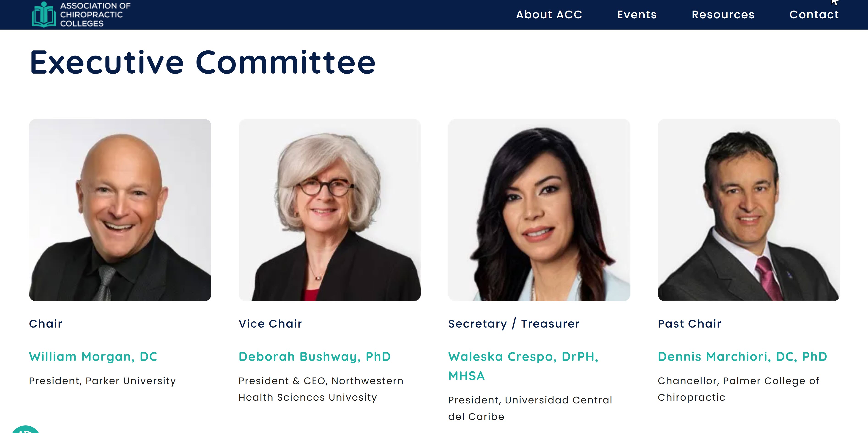Select Waleska Crespo's headshot image
The width and height of the screenshot is (868, 433).
(539, 210)
